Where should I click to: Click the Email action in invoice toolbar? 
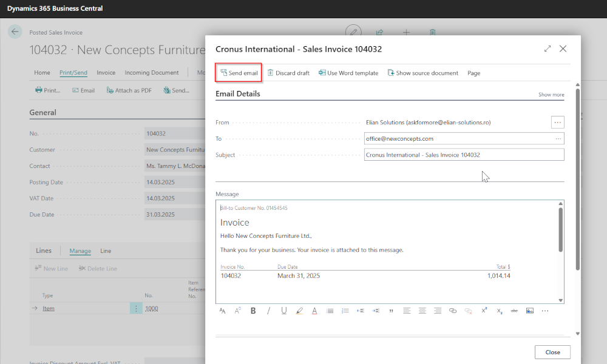(83, 90)
